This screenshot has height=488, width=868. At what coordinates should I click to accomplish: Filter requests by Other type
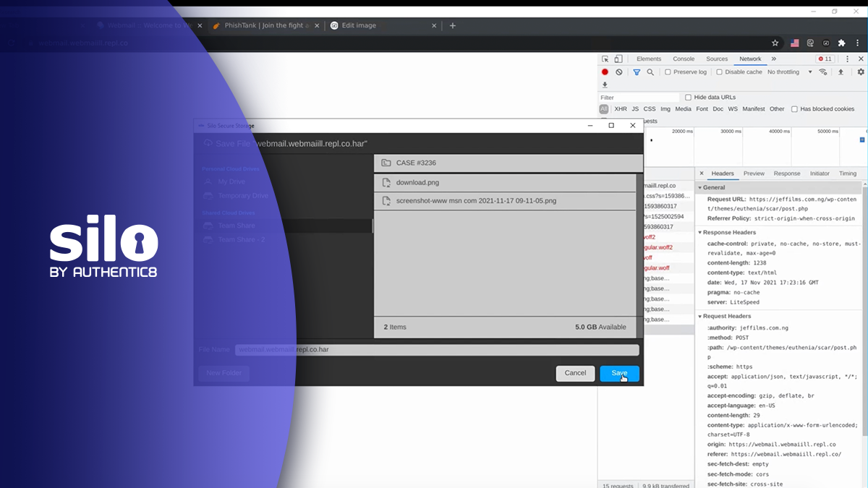[x=777, y=109]
